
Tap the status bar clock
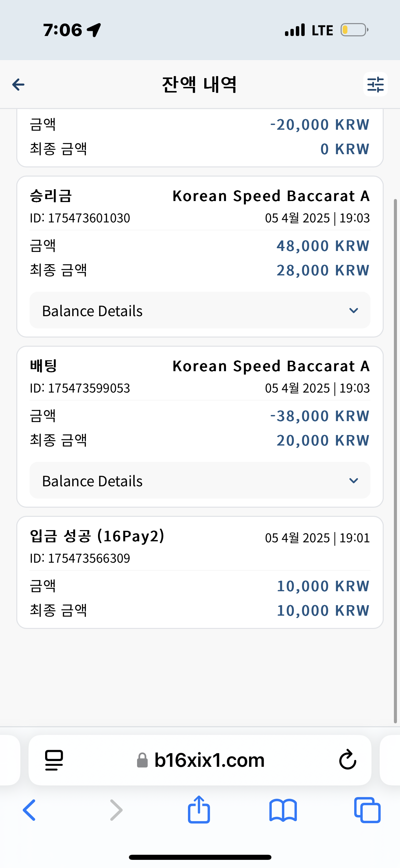point(63,30)
